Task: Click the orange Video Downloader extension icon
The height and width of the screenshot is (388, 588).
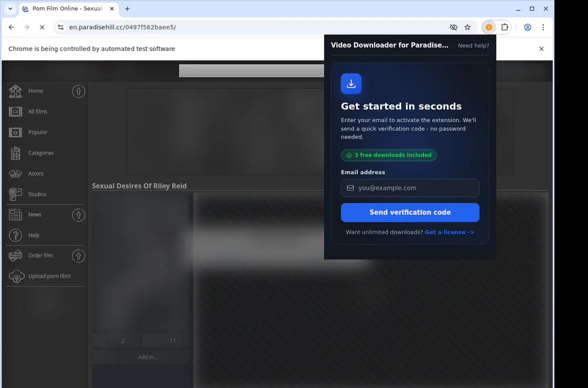Action: click(489, 27)
